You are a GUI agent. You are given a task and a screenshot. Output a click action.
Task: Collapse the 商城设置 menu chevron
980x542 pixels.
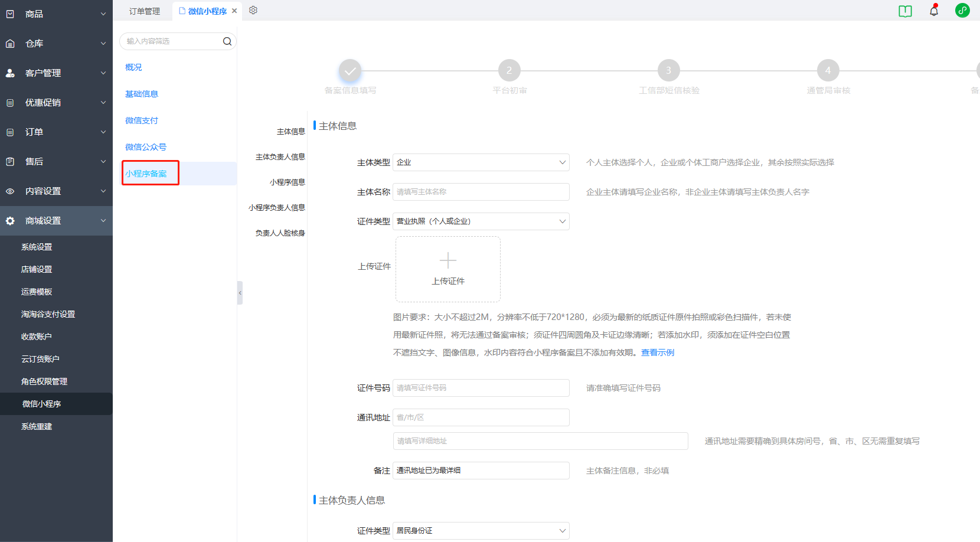pyautogui.click(x=103, y=220)
